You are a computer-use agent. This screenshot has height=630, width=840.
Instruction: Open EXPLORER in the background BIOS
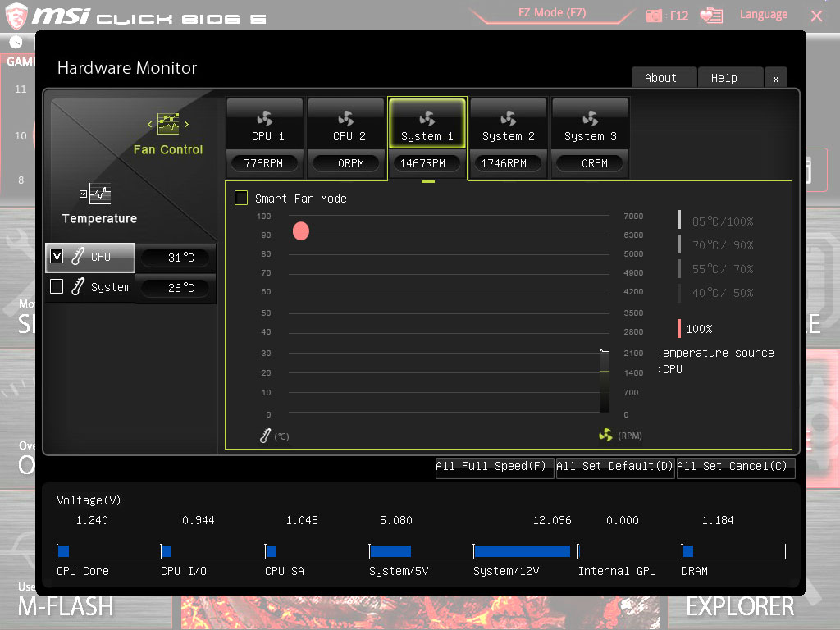(x=741, y=607)
